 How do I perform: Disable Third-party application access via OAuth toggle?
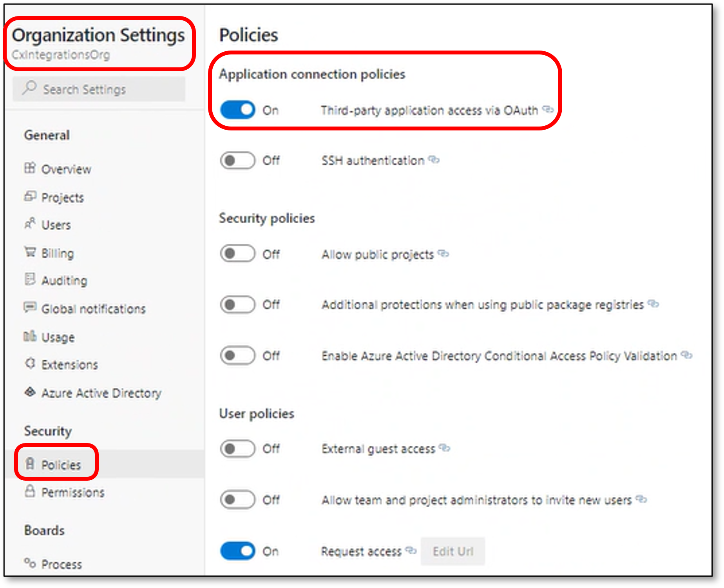[237, 110]
